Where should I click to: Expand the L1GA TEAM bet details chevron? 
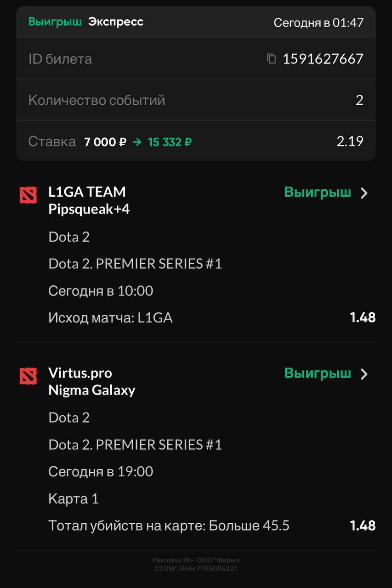click(364, 193)
